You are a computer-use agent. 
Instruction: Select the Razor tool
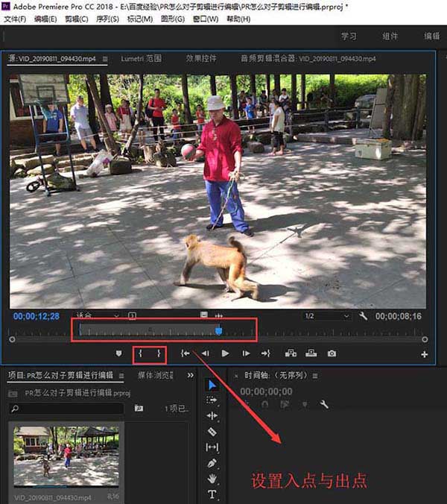pos(212,432)
